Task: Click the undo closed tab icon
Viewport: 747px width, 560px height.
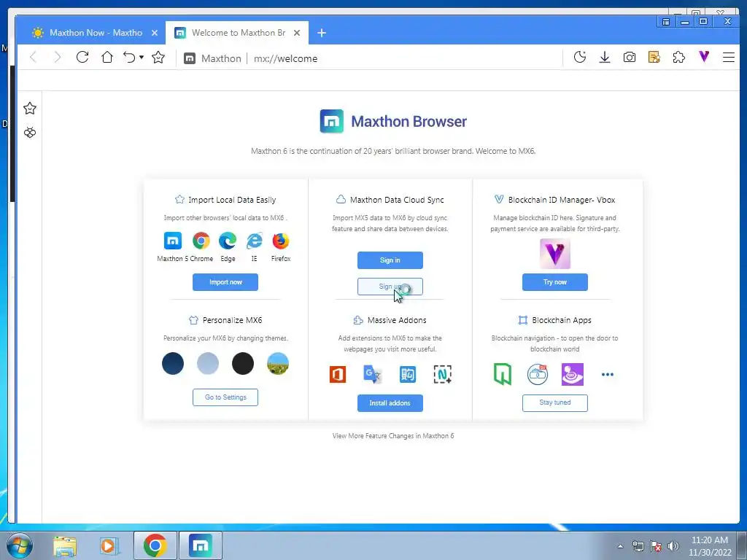Action: 129,58
